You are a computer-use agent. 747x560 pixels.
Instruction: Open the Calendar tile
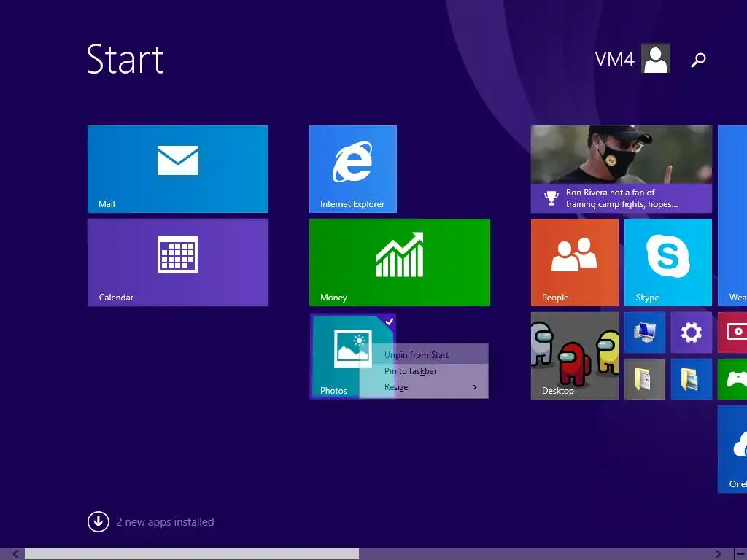(x=178, y=262)
